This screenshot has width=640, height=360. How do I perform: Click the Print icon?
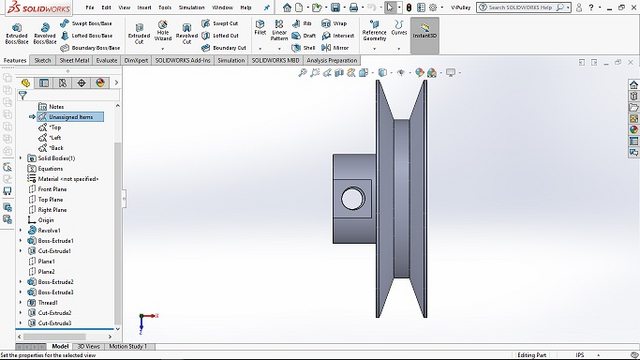[353, 7]
